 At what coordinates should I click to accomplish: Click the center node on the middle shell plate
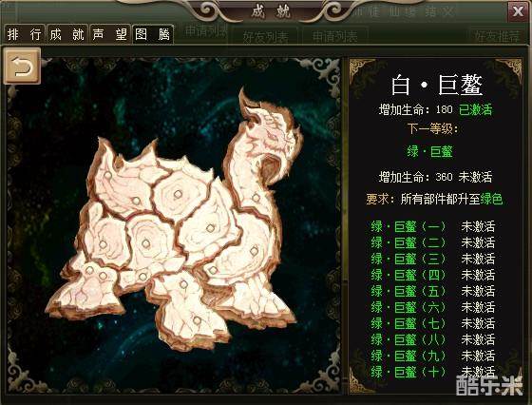tap(146, 243)
